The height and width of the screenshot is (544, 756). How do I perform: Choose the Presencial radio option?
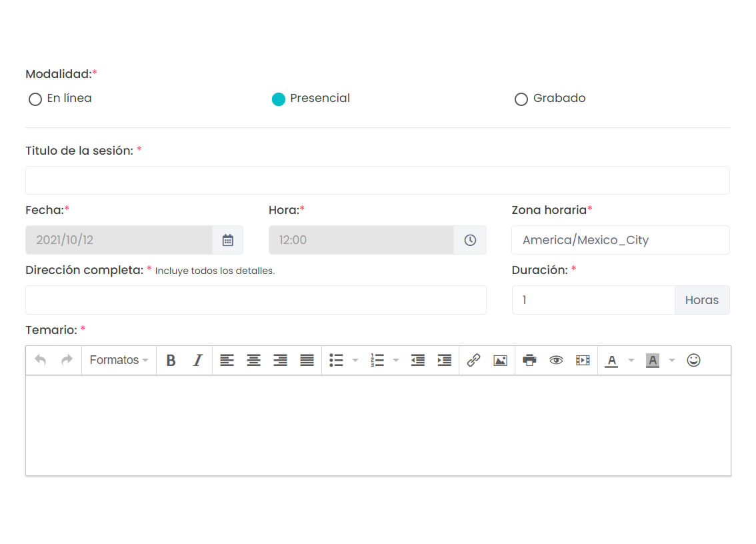click(279, 99)
